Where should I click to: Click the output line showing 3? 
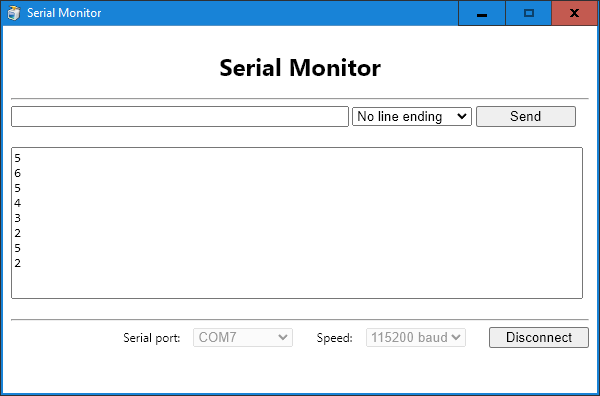pos(18,218)
